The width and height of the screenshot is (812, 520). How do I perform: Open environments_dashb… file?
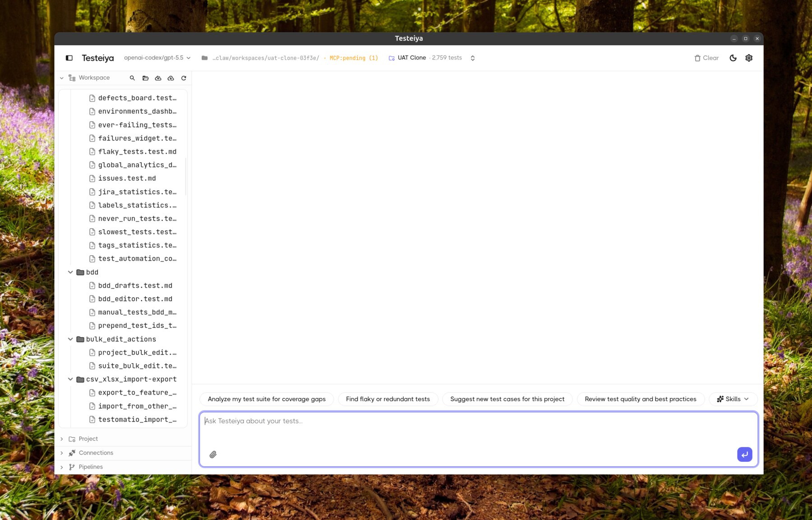[x=133, y=111]
